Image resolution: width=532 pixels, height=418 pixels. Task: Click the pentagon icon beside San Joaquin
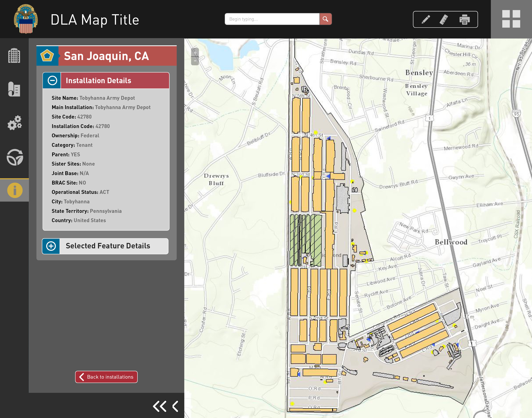point(47,56)
